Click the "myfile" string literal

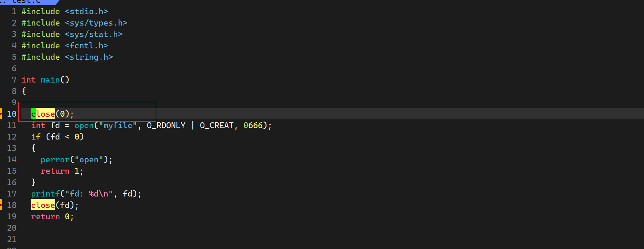pos(118,125)
